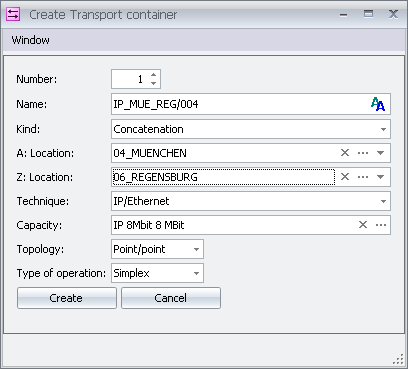
Task: Click the Number: label
Action: 37,79
